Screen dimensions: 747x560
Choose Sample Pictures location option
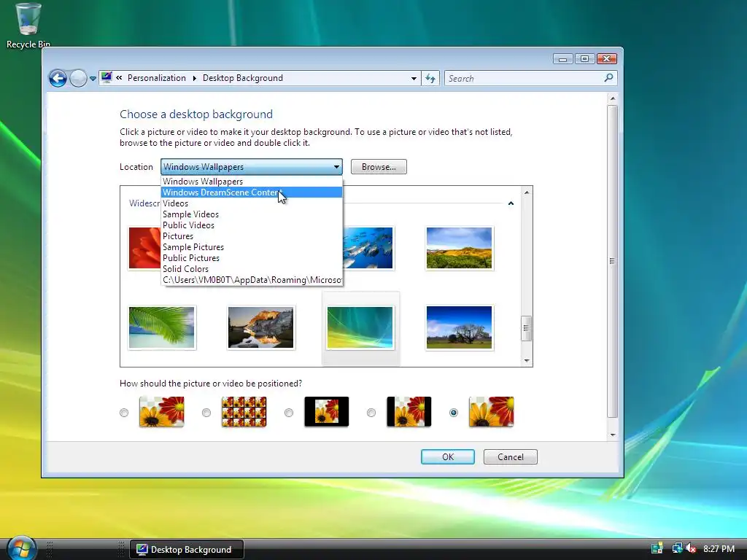(x=252, y=247)
